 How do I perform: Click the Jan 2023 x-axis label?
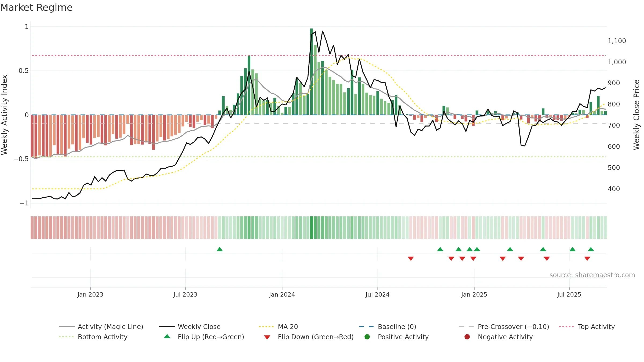pyautogui.click(x=90, y=294)
